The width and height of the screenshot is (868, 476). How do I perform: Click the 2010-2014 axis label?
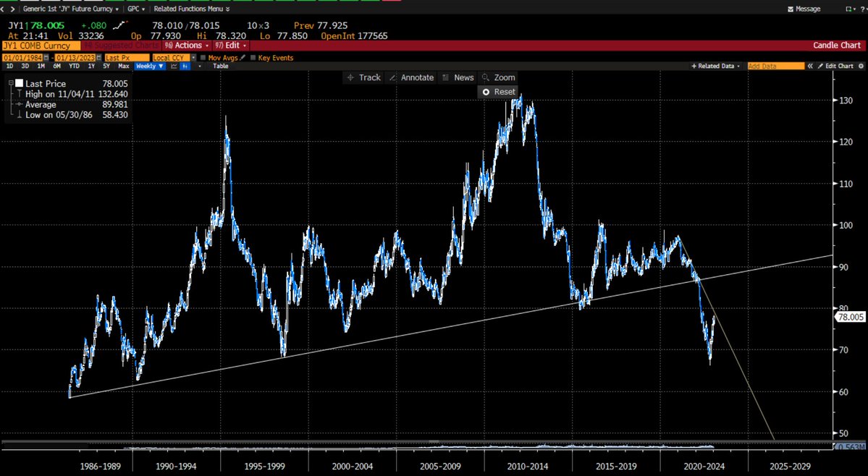click(x=528, y=467)
